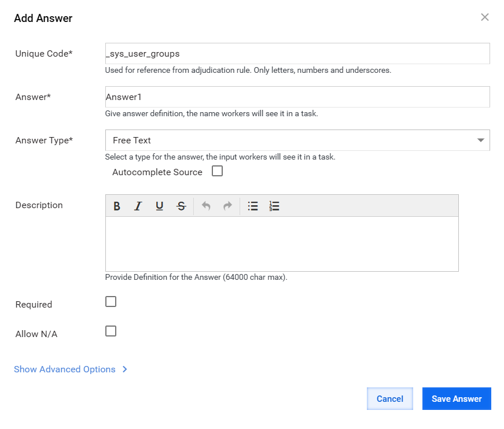Viewport: 504px width, 429px height.
Task: Click the Required label
Action: pos(34,305)
